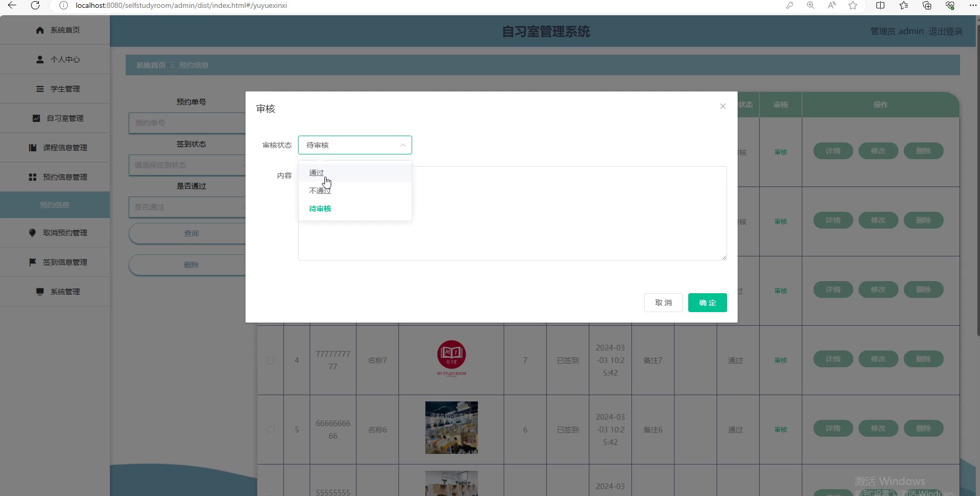
Task: Start Read Aloud from the address bar
Action: [x=832, y=5]
